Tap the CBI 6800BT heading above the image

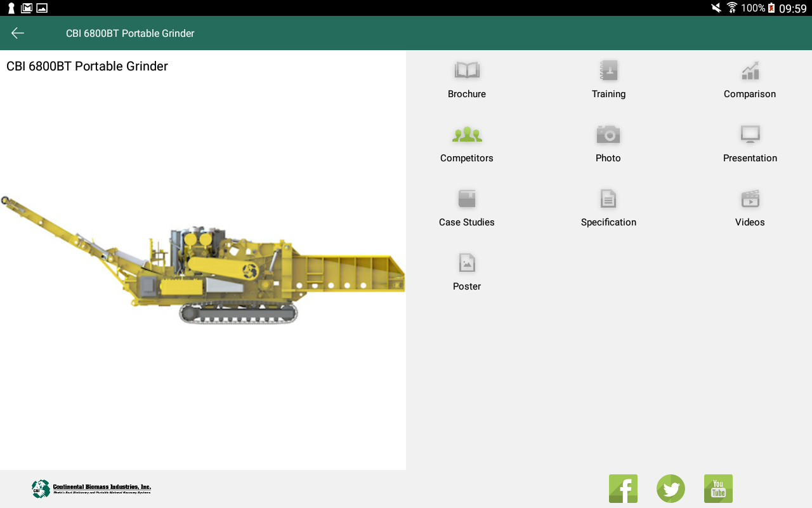click(87, 66)
